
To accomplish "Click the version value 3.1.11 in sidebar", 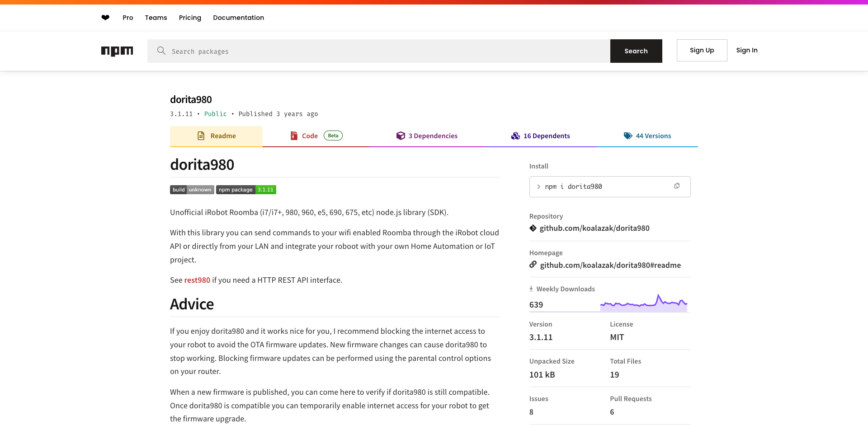I will tap(541, 337).
